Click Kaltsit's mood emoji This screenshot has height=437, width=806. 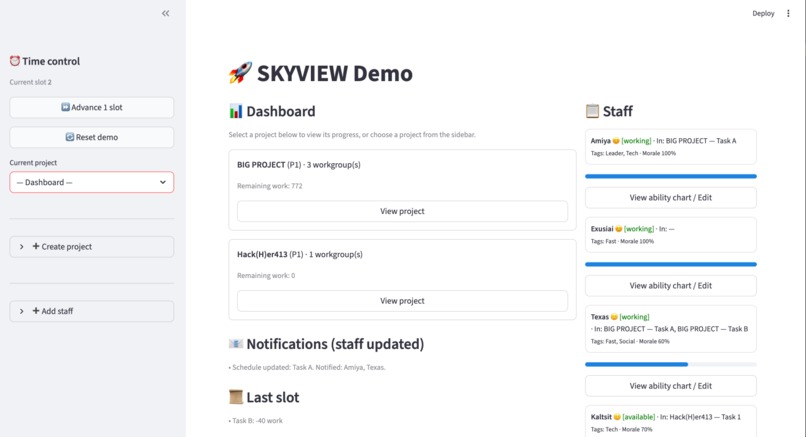[617, 417]
